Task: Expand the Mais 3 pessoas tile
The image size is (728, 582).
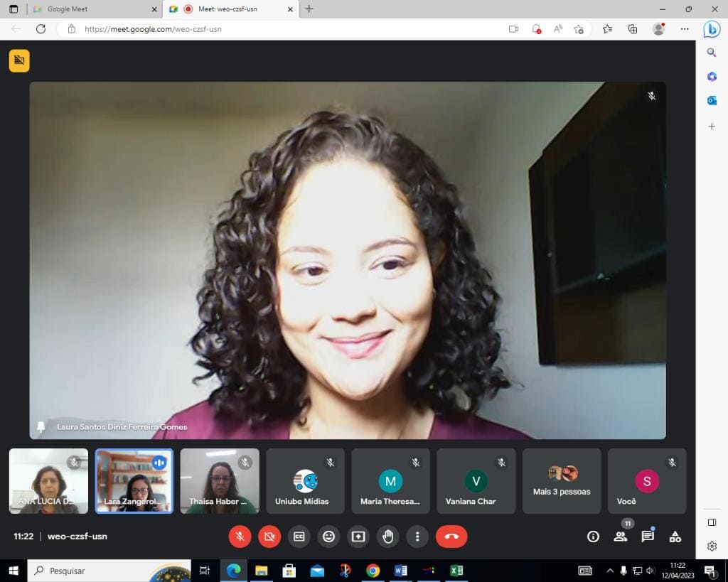Action: pyautogui.click(x=562, y=481)
